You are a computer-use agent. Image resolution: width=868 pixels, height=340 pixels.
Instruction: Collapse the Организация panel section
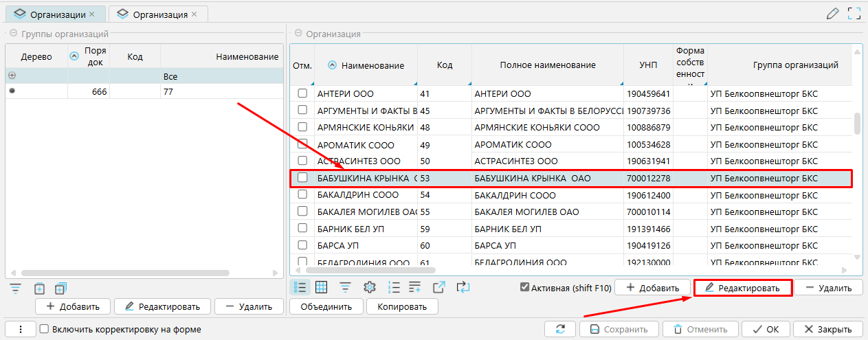[298, 34]
